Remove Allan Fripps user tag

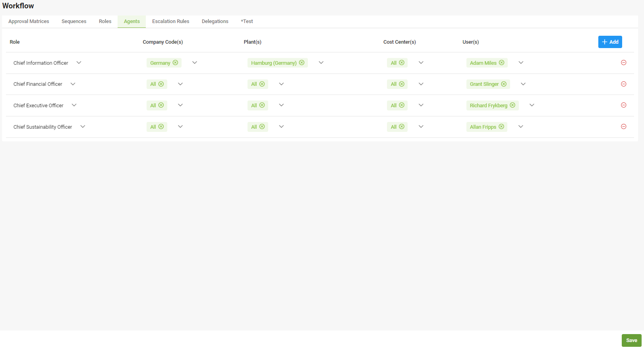(501, 127)
